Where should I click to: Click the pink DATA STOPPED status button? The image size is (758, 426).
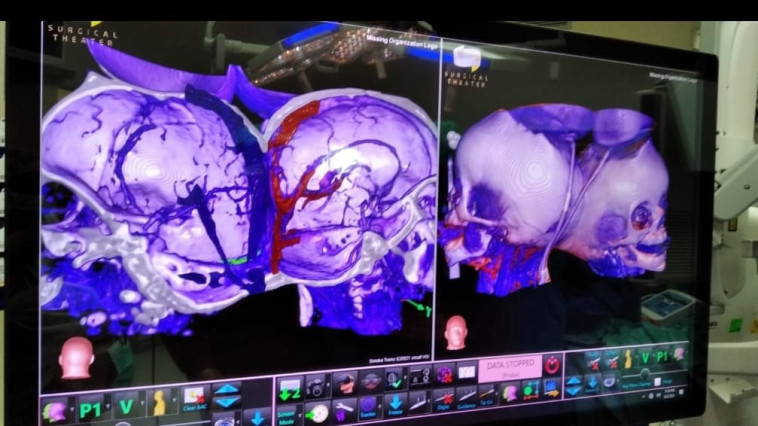[509, 367]
